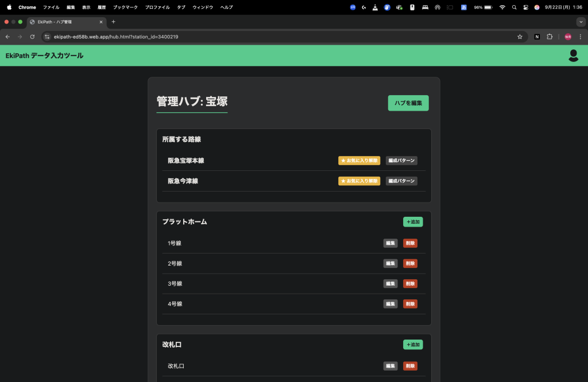Click the Notion extension icon
This screenshot has height=382, width=588.
tap(537, 37)
